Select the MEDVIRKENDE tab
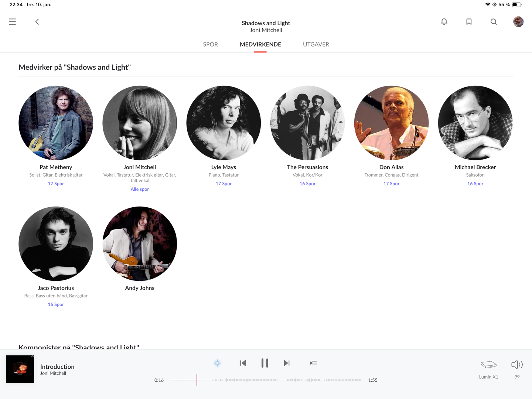 [x=260, y=44]
